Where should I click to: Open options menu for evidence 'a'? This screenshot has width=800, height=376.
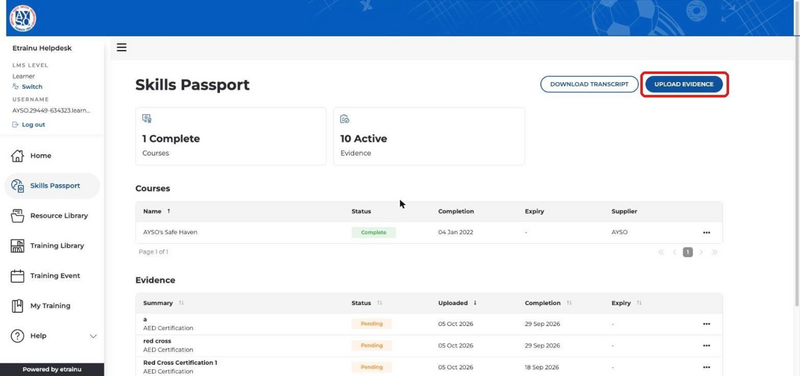click(x=706, y=324)
